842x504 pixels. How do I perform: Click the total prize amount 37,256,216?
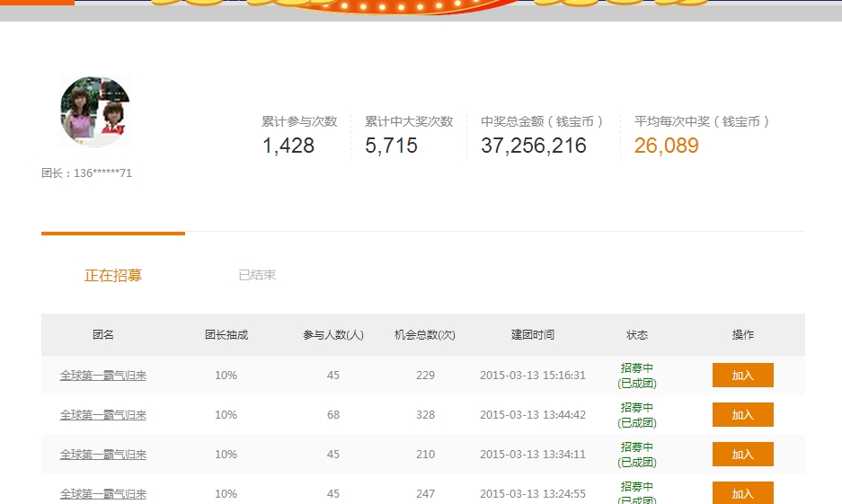(534, 146)
